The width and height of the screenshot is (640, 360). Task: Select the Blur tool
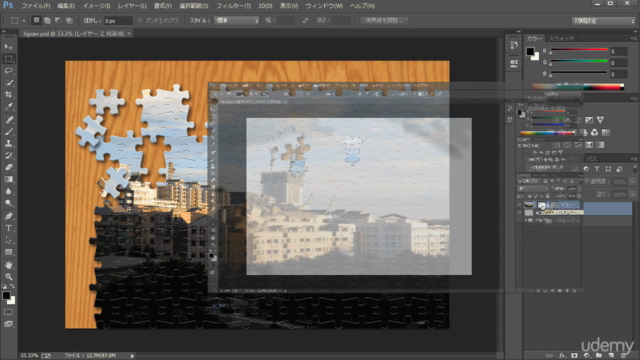pyautogui.click(x=9, y=191)
